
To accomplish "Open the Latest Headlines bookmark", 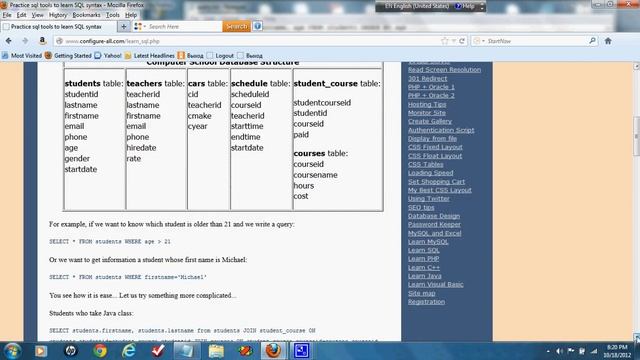I will click(150, 56).
